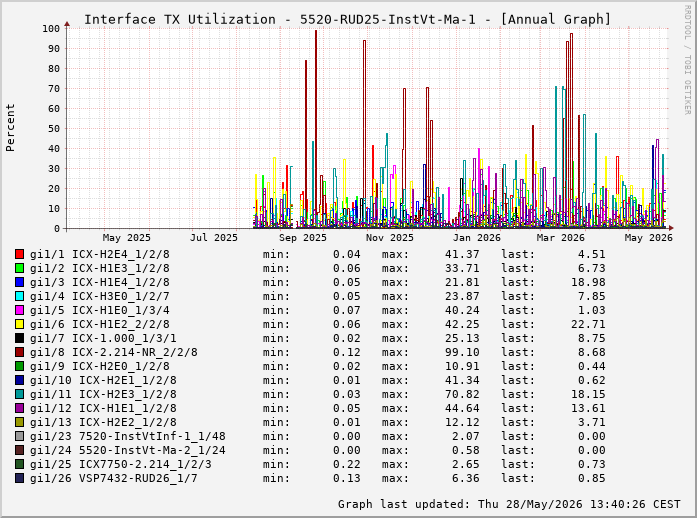
Task: Select the gi1/12 ICX-H1E1_1/2/8 label
Action: point(103,408)
